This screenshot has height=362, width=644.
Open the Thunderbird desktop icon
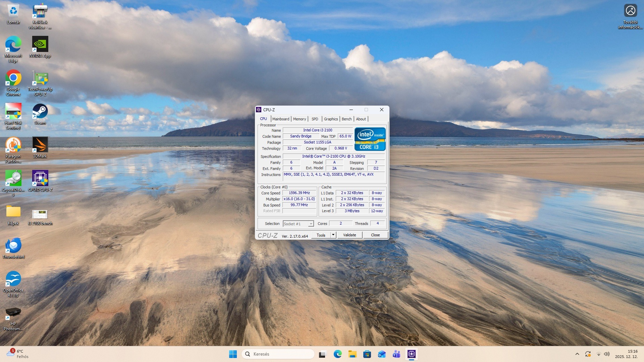click(13, 246)
